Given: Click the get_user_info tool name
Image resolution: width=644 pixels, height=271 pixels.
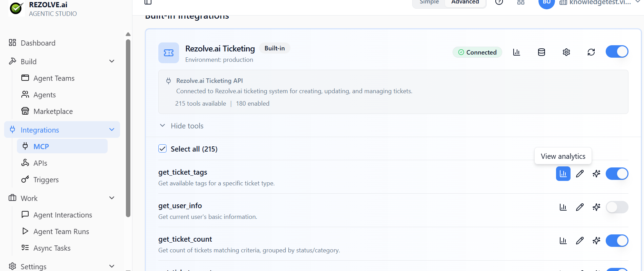Looking at the screenshot, I should click(x=180, y=206).
